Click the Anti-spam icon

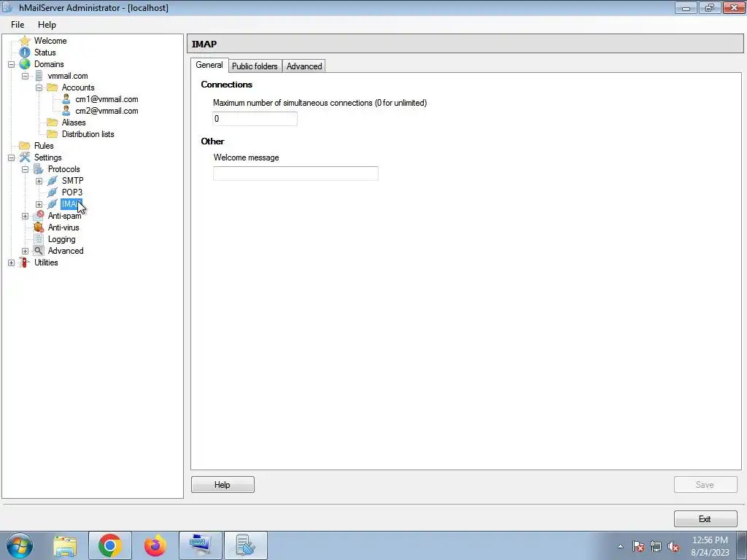coord(39,216)
